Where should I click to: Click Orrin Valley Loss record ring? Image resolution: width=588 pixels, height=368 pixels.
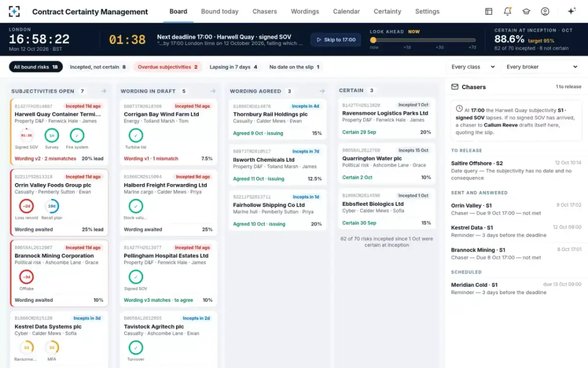click(x=26, y=206)
